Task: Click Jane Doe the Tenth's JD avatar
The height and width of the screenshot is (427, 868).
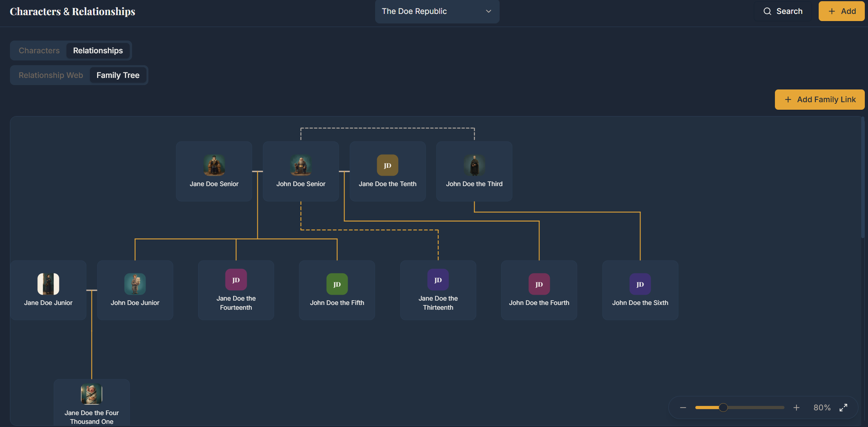Action: (x=387, y=165)
